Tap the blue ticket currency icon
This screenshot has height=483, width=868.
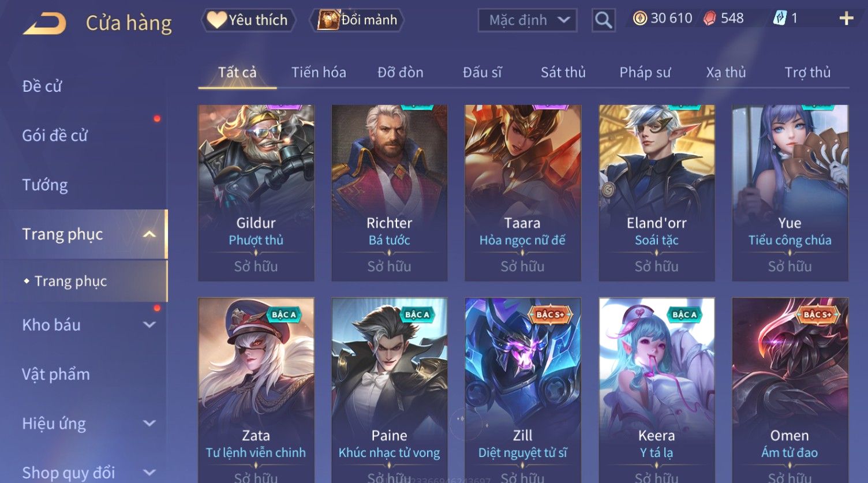[x=780, y=18]
